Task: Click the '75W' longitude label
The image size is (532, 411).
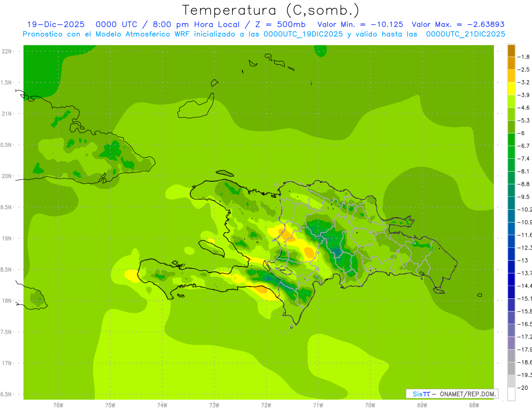Action: tap(110, 405)
